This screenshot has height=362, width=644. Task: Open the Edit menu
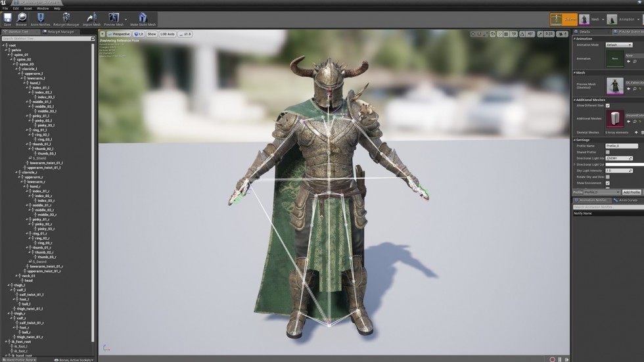(16, 8)
